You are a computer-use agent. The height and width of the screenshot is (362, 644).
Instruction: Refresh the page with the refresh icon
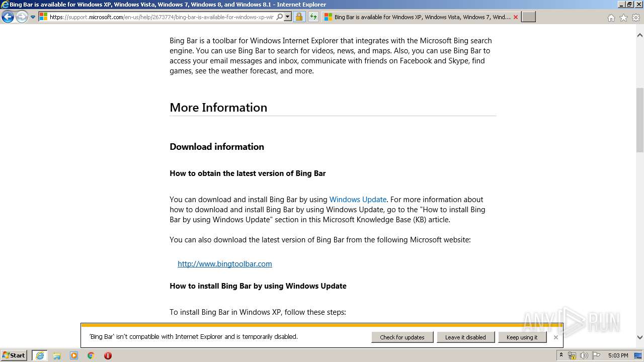click(x=313, y=17)
